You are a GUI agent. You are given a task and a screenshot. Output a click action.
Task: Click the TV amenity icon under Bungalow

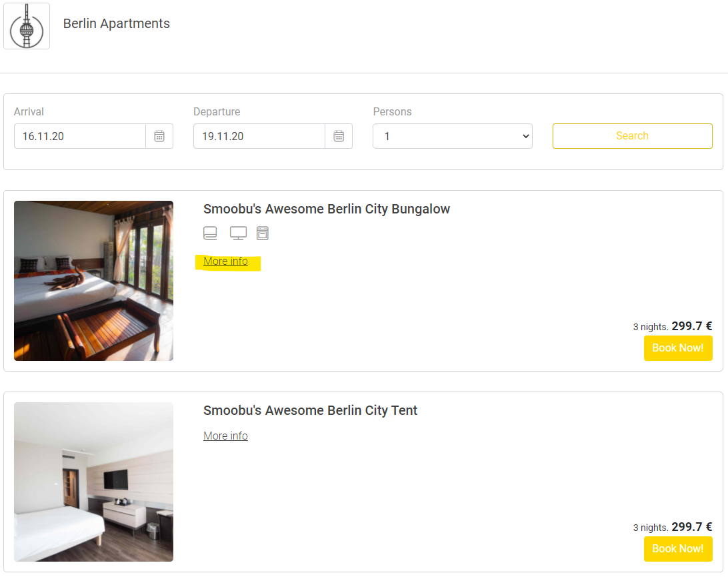[238, 233]
